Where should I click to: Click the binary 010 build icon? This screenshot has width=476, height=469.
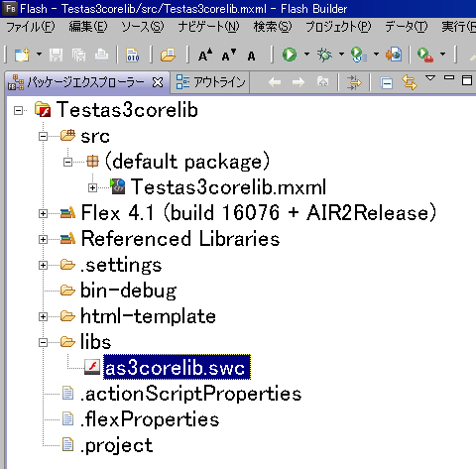point(133,55)
